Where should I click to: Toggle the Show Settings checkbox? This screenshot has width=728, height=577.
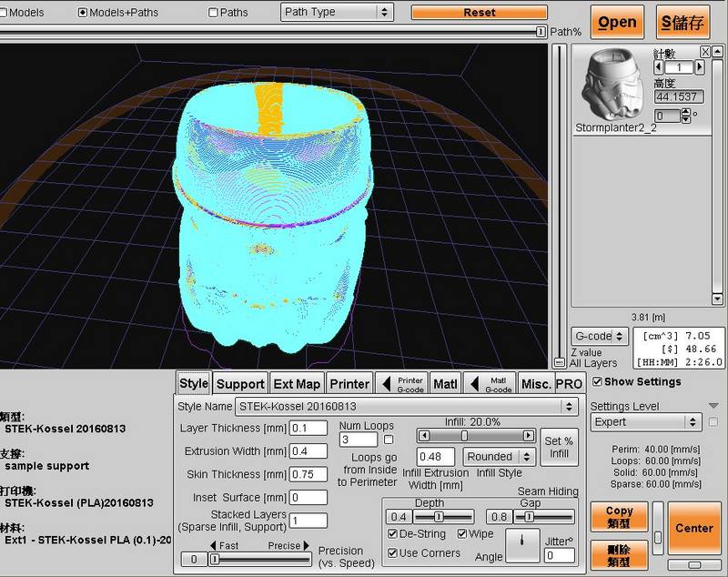(x=598, y=381)
